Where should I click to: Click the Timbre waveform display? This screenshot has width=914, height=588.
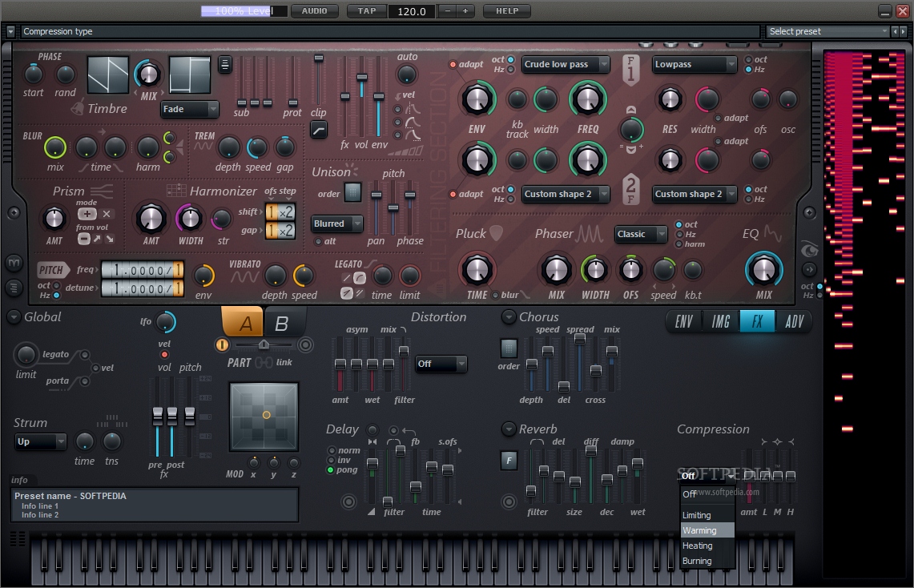(108, 75)
